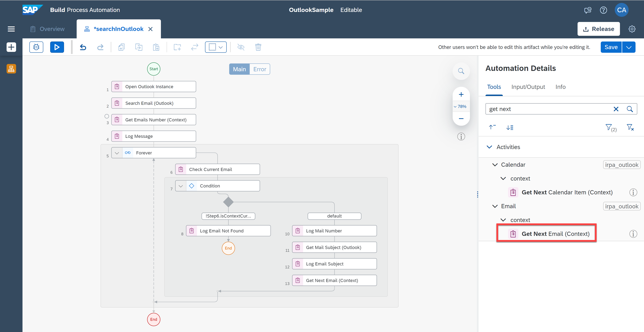Save the automation

(611, 47)
